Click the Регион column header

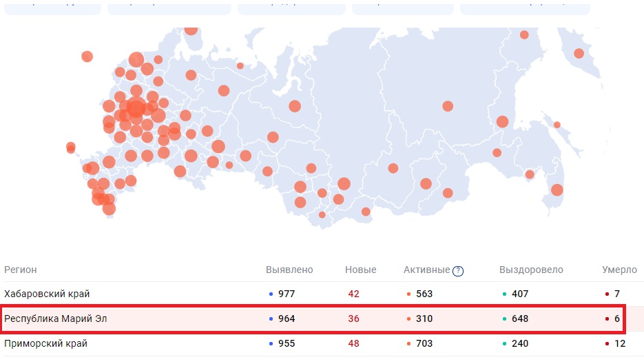(21, 270)
